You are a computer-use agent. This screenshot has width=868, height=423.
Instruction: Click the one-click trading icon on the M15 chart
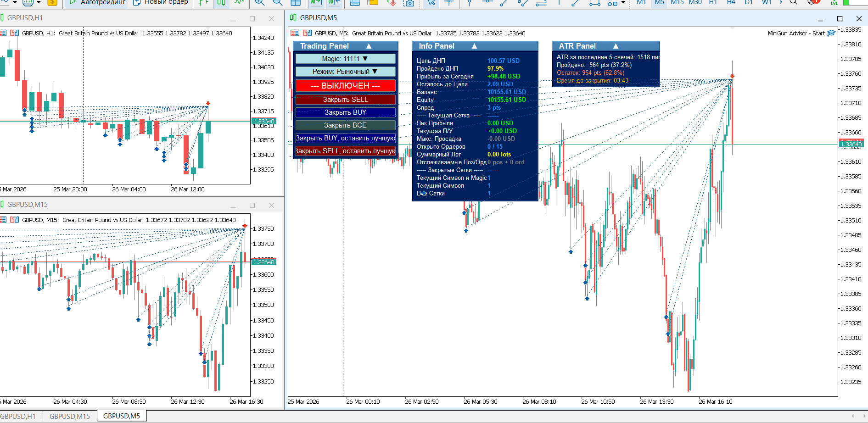pos(14,220)
